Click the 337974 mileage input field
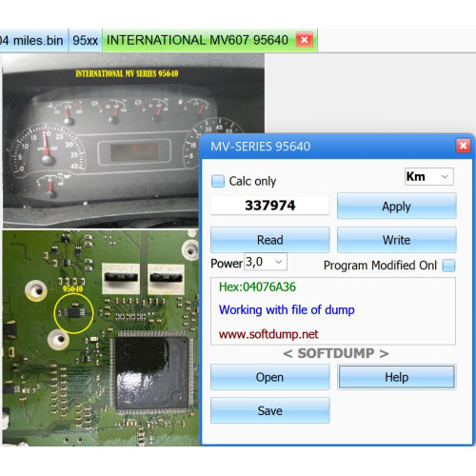Image resolution: width=476 pixels, height=476 pixels. point(270,206)
